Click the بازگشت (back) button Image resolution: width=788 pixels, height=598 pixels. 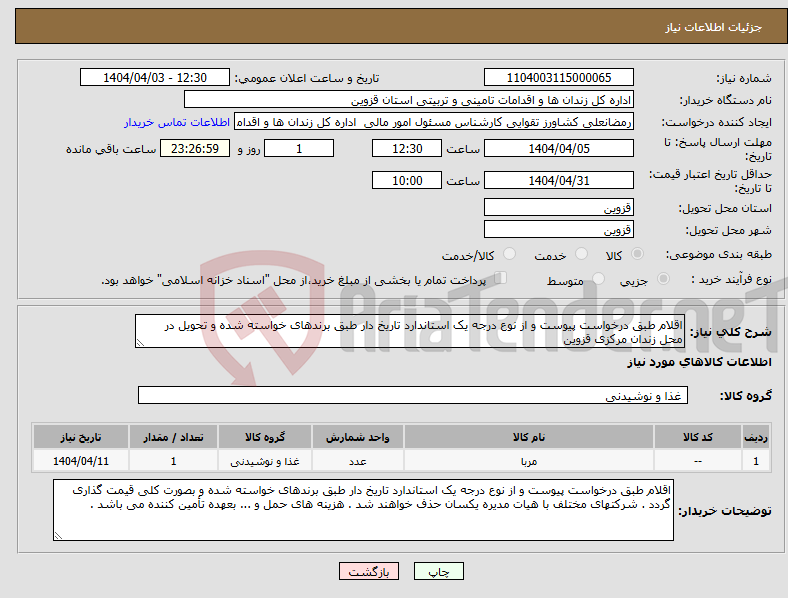pyautogui.click(x=368, y=571)
